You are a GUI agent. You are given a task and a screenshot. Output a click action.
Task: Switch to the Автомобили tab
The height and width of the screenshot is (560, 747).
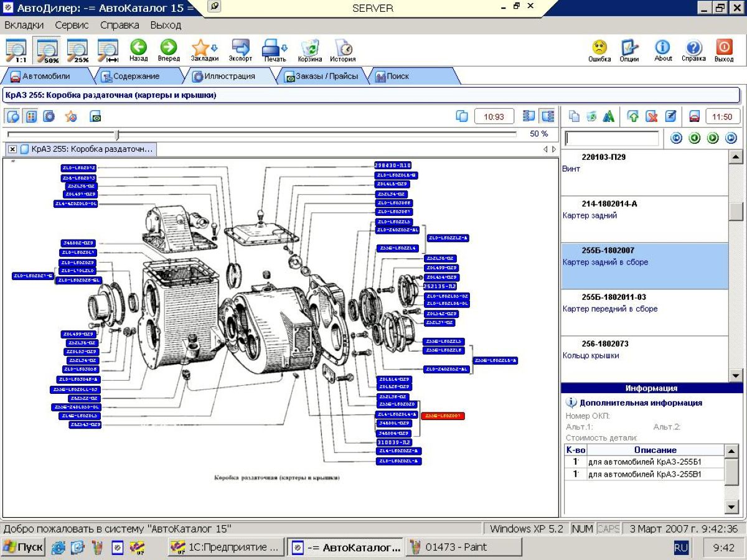point(45,76)
